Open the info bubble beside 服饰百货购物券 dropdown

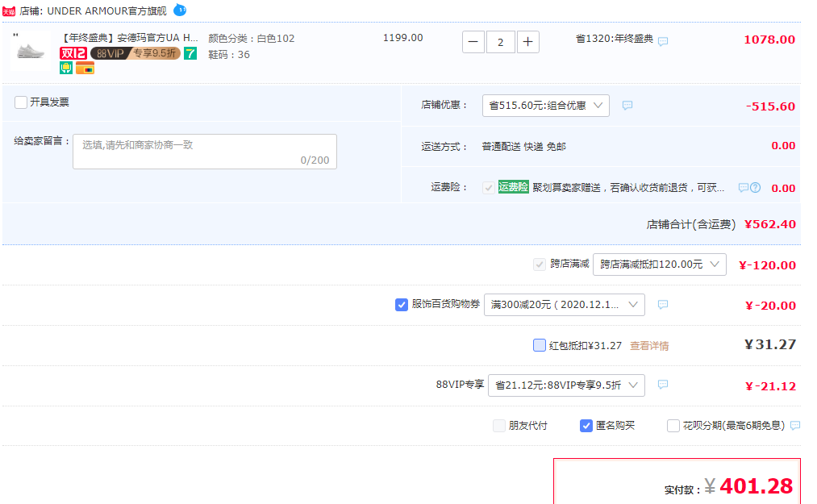coord(663,304)
